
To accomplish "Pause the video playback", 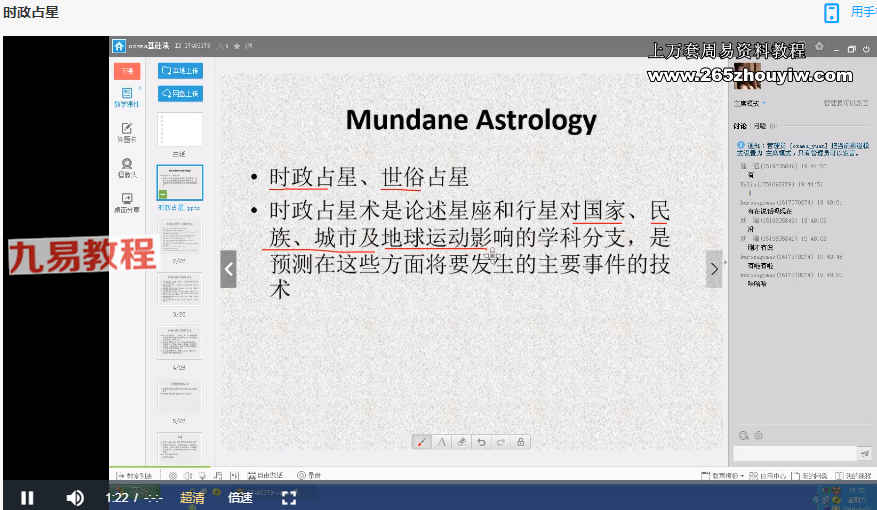I will coord(27,498).
